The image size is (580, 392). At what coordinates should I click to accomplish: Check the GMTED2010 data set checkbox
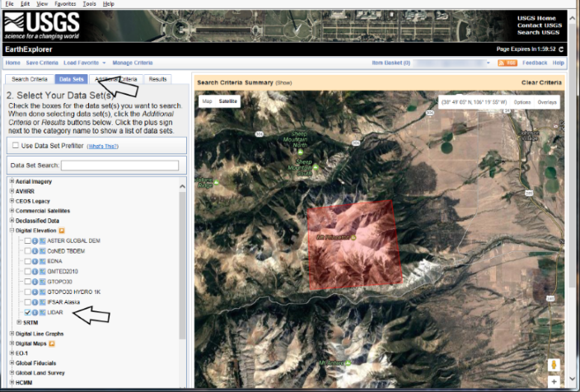click(x=28, y=271)
